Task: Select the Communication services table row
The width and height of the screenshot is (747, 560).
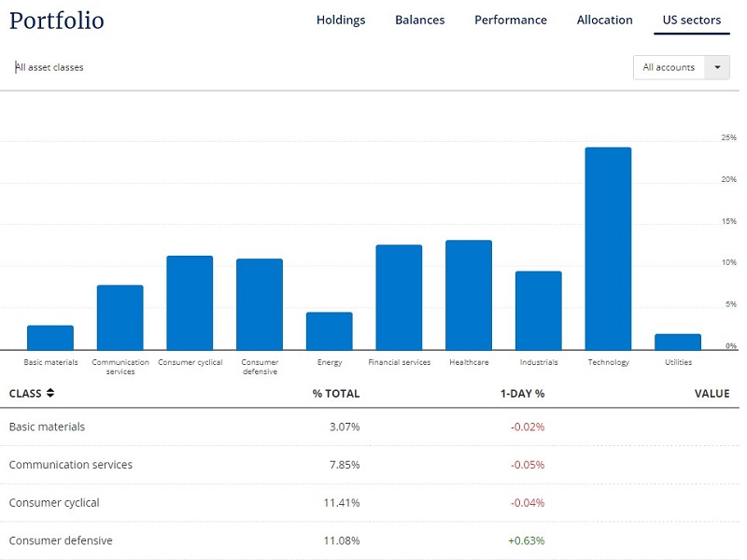Action: (370, 465)
